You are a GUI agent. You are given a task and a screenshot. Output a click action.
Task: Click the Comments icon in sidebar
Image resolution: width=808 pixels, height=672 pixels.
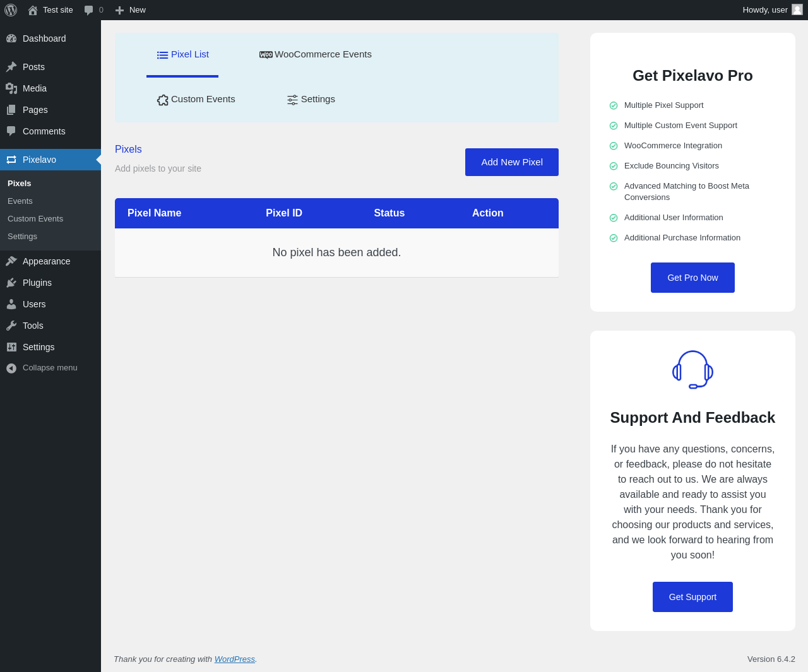[x=11, y=131]
